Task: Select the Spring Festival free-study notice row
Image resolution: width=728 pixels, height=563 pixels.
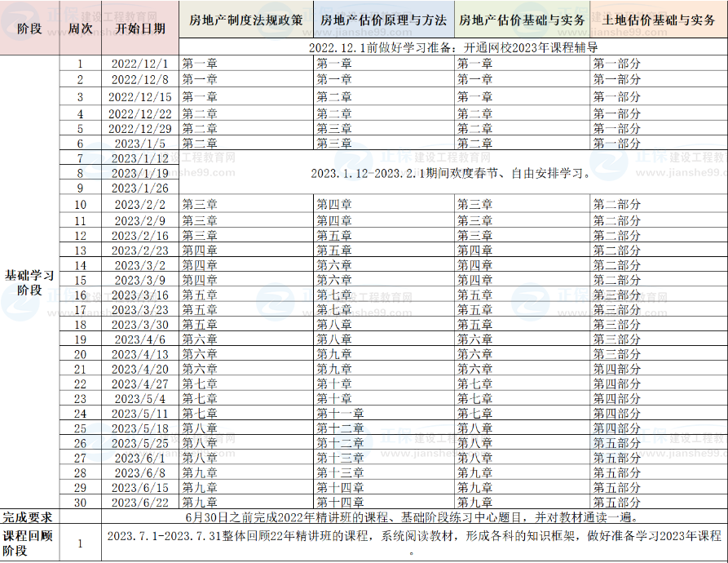Action: [452, 174]
